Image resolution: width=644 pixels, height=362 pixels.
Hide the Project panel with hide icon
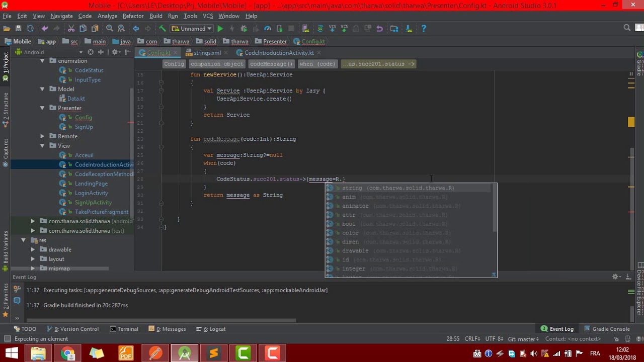pos(128,52)
